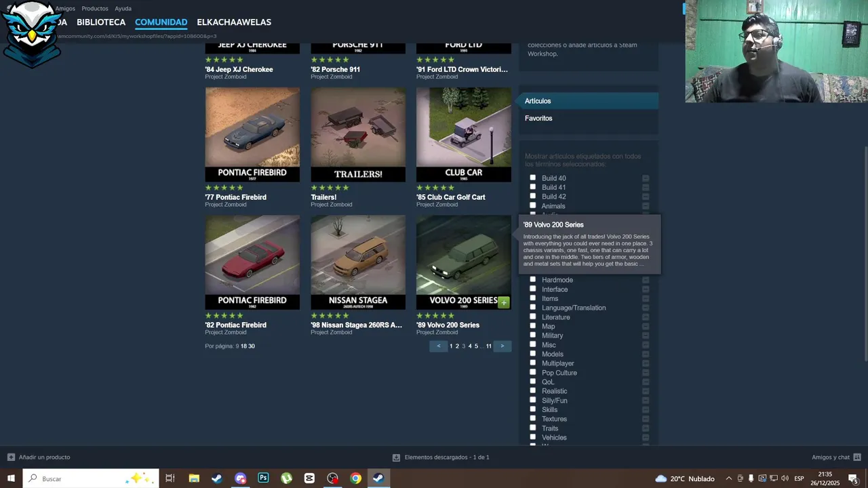Click the active Steam taskbar icon
Image resolution: width=868 pixels, height=488 pixels.
click(378, 479)
